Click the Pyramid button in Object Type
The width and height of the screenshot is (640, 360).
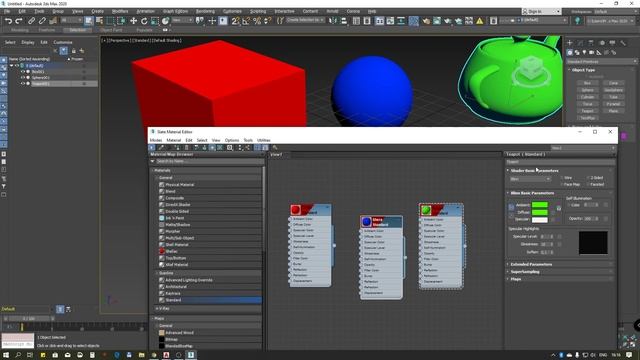pos(613,104)
